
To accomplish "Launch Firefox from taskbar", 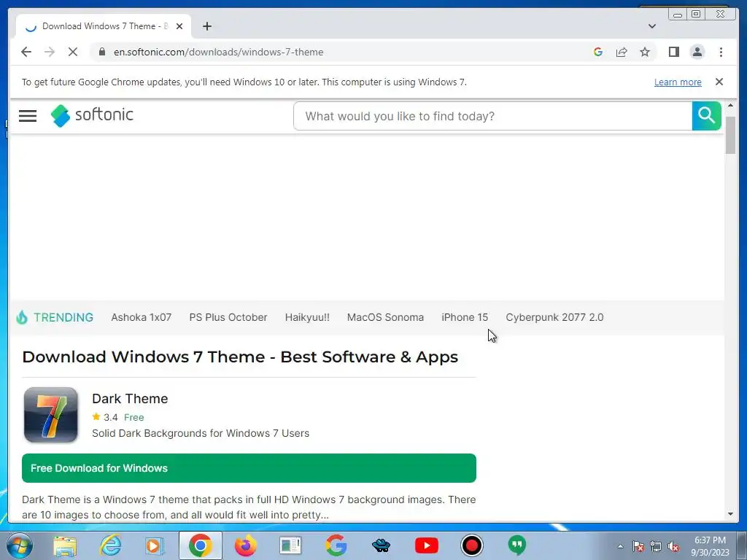I will (x=245, y=545).
